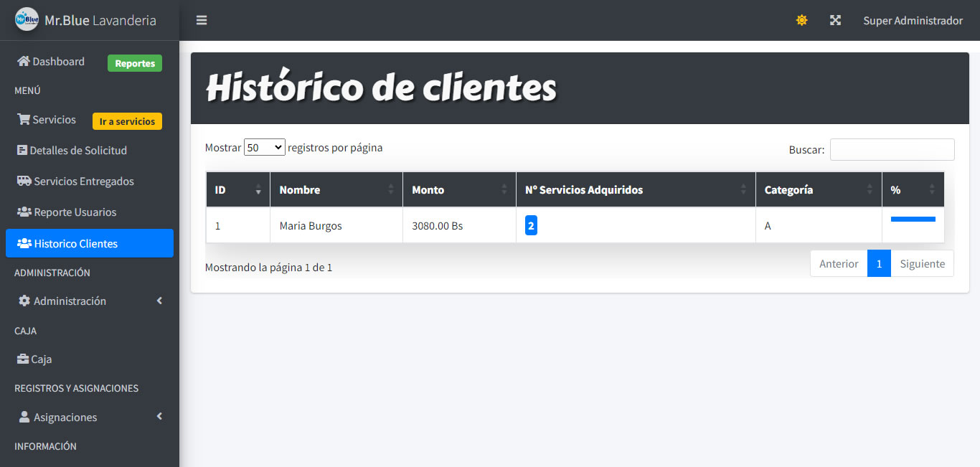Open Dashboard via the house icon
This screenshot has width=980, height=467.
pyautogui.click(x=24, y=61)
